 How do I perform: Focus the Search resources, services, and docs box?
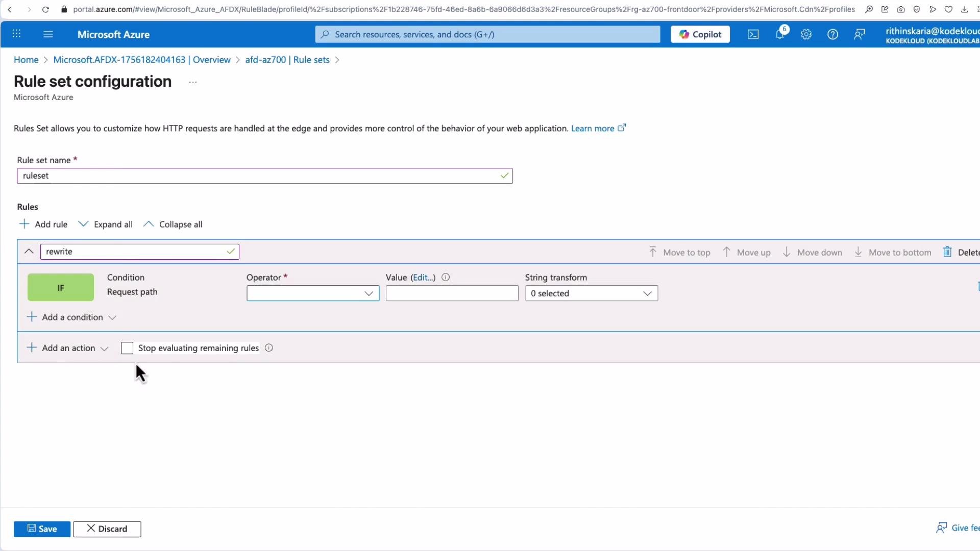487,34
